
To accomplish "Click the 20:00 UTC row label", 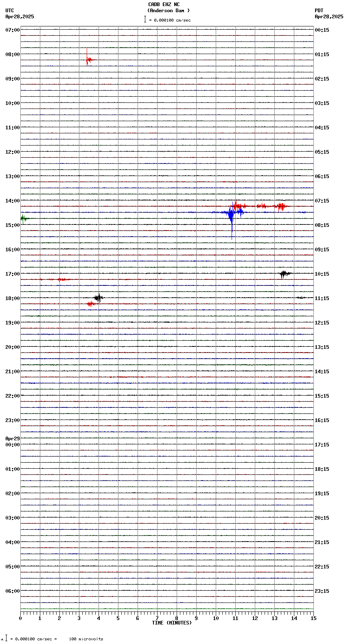I will click(13, 347).
